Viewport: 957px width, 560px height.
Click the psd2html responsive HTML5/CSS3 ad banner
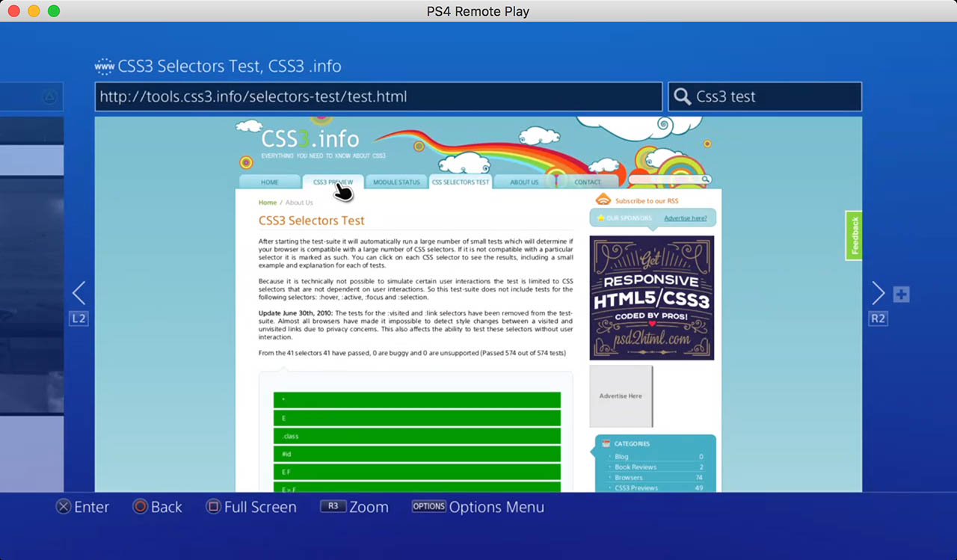(652, 298)
